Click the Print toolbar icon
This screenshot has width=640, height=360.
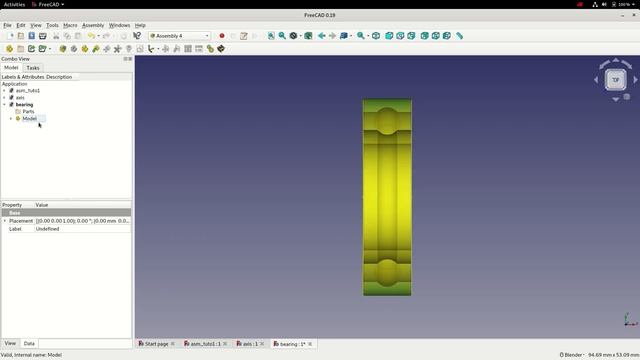(42, 36)
